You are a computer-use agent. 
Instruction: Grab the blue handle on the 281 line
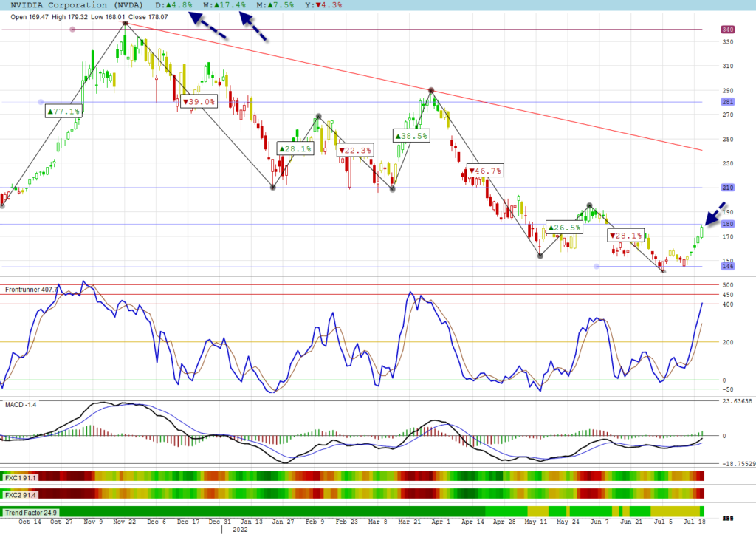click(x=41, y=102)
